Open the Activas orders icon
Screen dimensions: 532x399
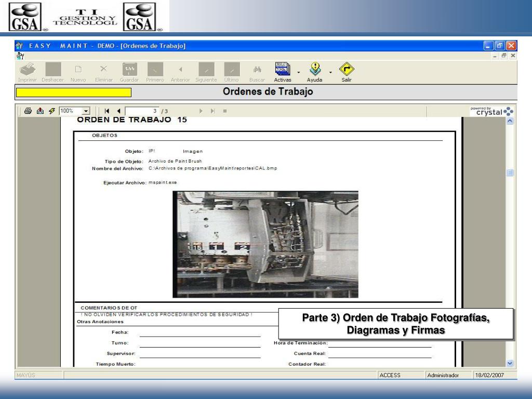coord(283,69)
